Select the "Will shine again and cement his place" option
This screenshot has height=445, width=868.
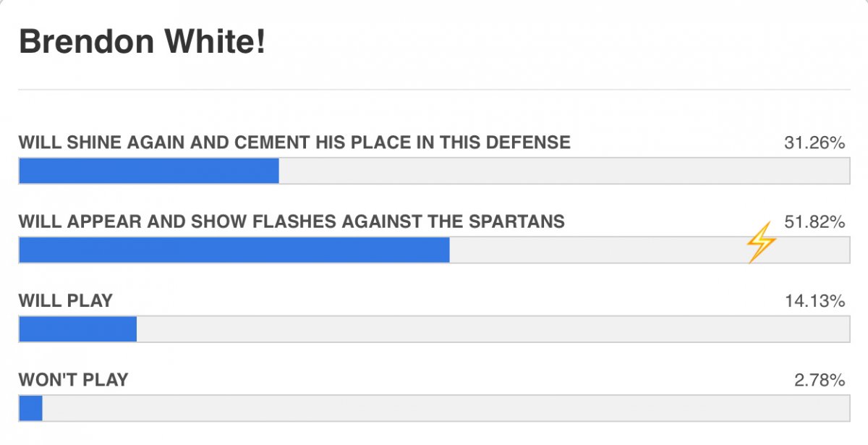point(294,143)
